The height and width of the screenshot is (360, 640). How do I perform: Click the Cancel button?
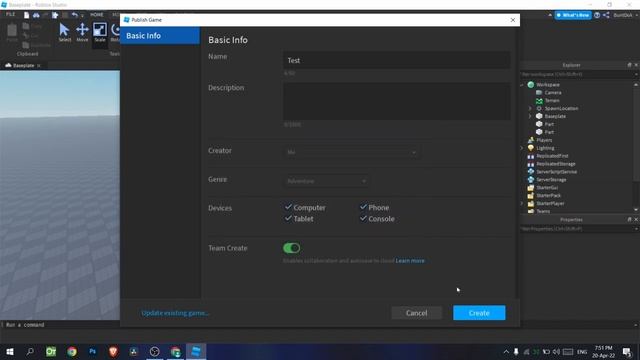(416, 313)
